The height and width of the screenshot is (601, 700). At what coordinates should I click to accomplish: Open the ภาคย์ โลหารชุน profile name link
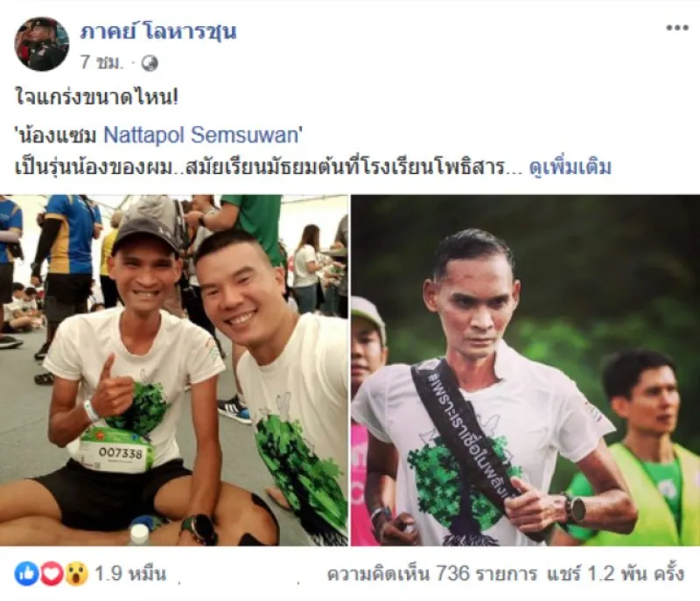coord(158,31)
